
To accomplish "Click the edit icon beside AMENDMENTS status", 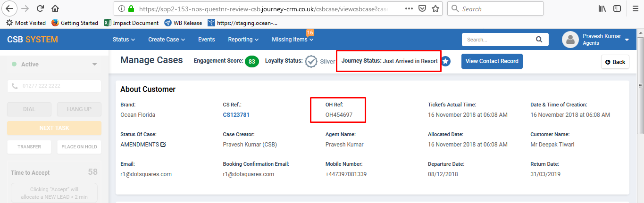I will 163,145.
